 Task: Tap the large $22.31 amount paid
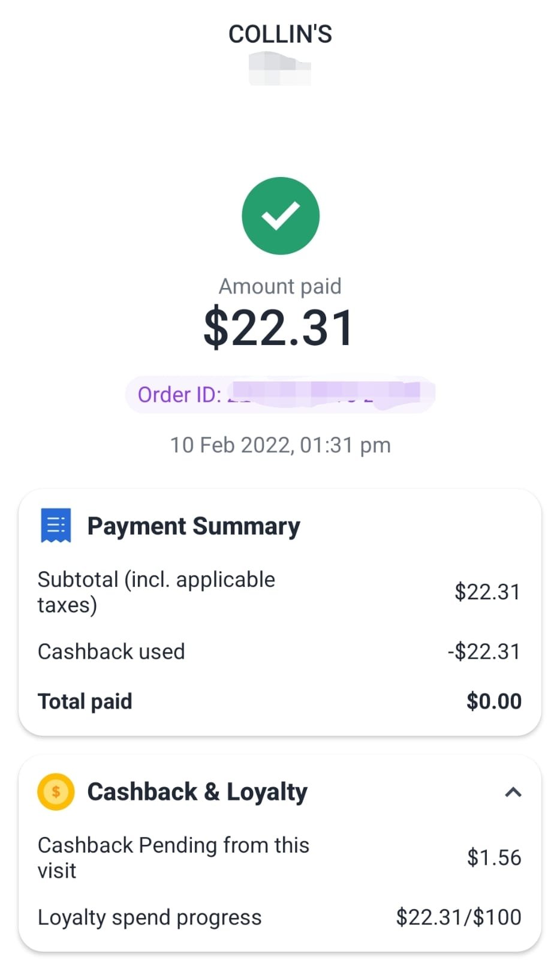click(279, 328)
